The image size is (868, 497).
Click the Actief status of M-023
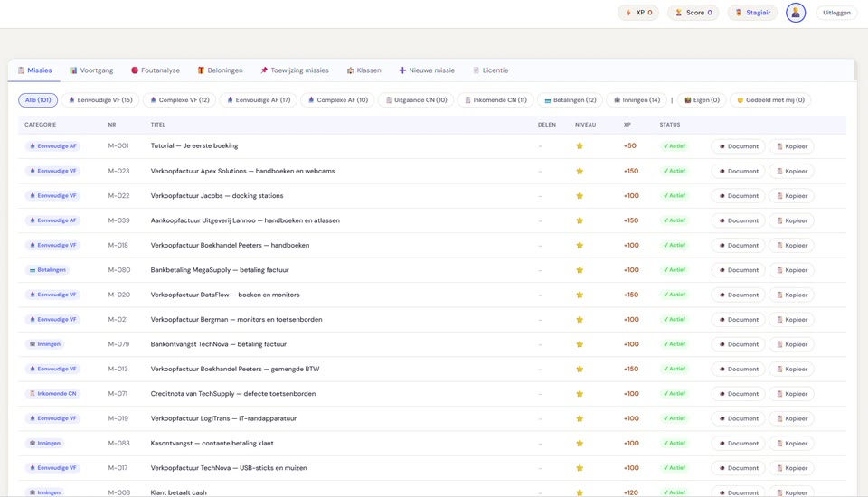(x=675, y=171)
